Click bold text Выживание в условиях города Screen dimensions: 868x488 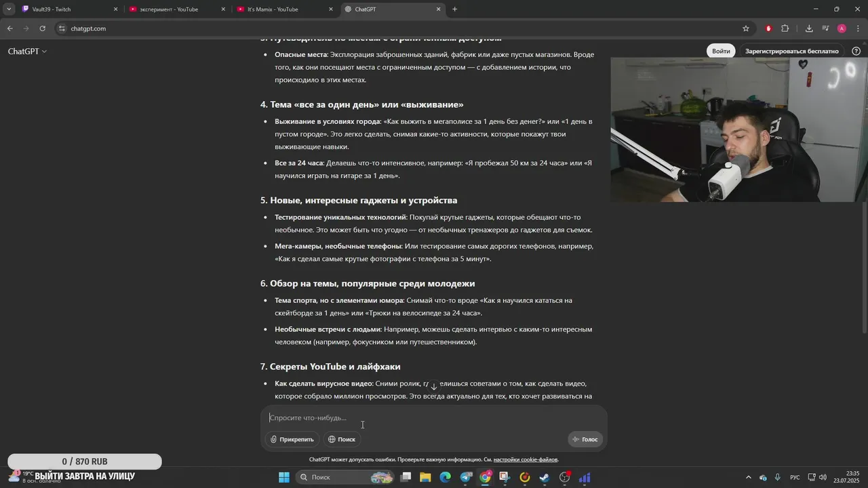(x=328, y=121)
